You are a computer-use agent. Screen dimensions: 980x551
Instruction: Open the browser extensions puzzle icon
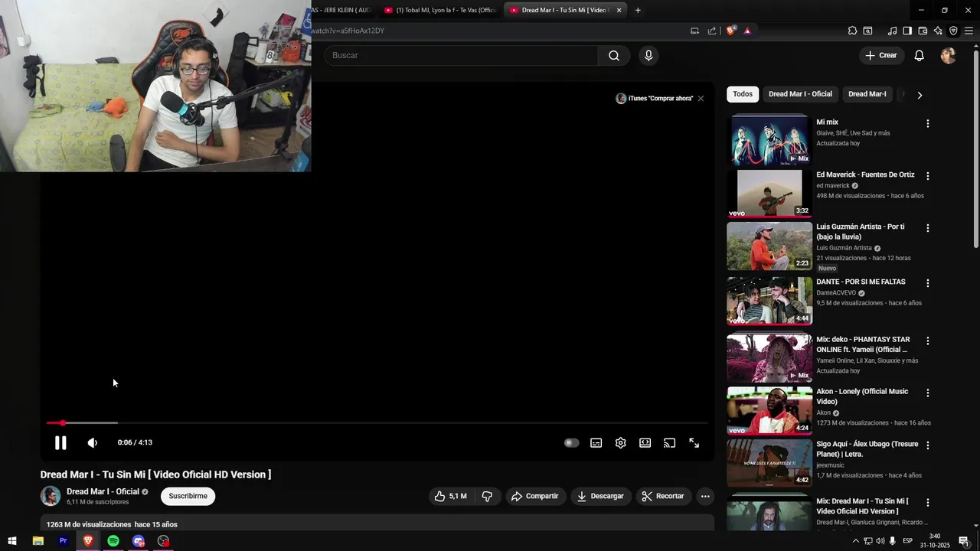click(852, 31)
